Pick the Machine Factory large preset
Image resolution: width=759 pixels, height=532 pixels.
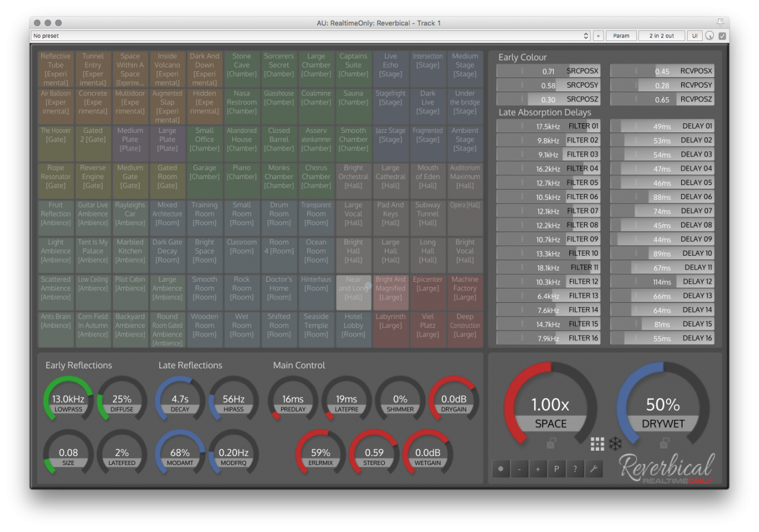point(465,292)
